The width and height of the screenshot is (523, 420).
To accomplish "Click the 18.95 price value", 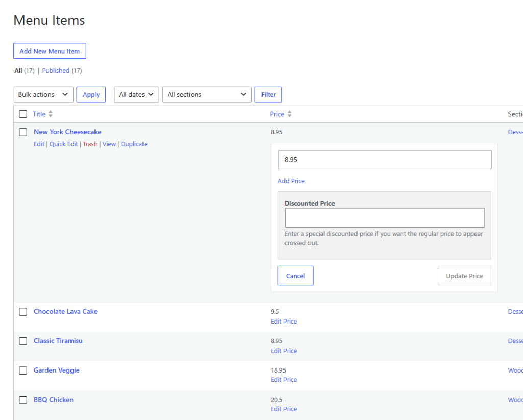I will click(x=278, y=370).
